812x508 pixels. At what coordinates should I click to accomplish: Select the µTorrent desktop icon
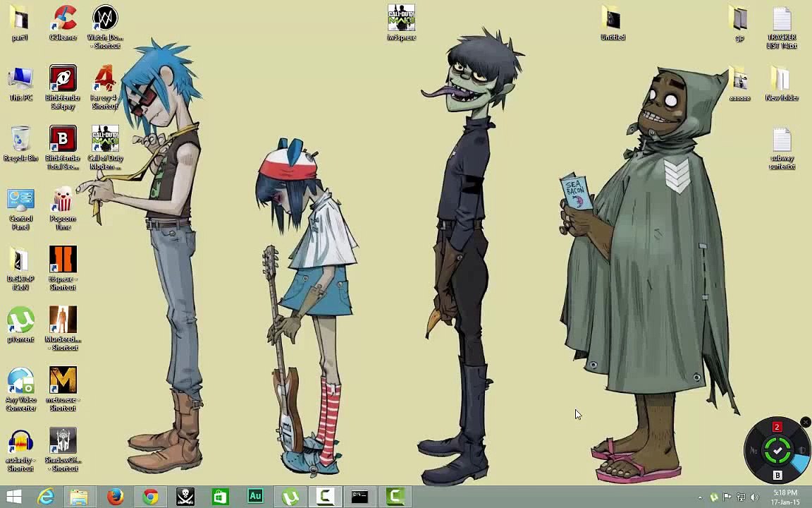(x=20, y=322)
